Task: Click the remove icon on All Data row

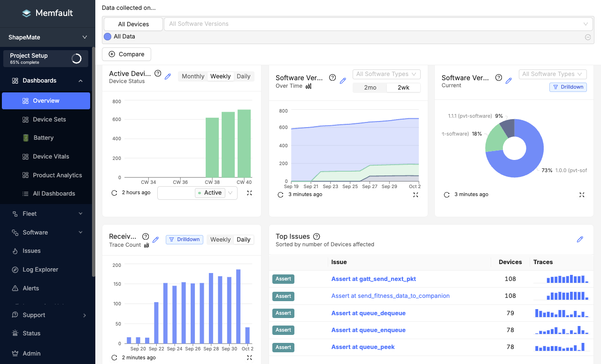Action: coord(587,37)
